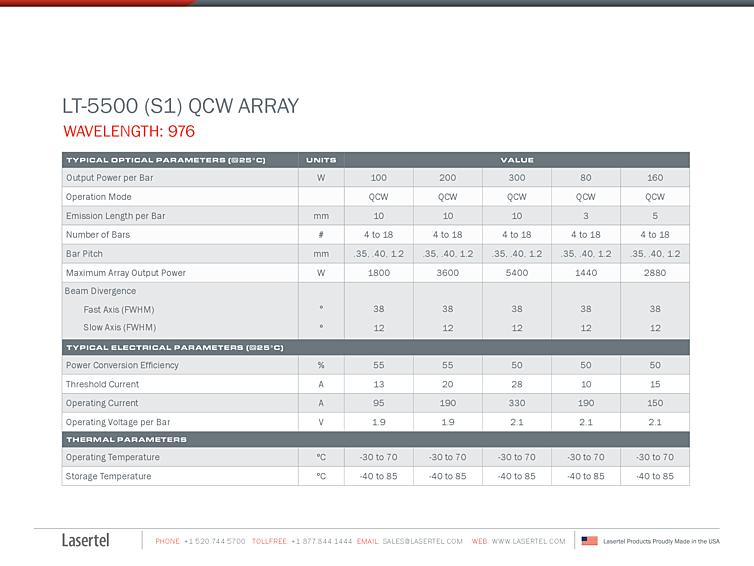Click the Lasertel logo in footer
Image resolution: width=754 pixels, height=566 pixels.
point(86,541)
